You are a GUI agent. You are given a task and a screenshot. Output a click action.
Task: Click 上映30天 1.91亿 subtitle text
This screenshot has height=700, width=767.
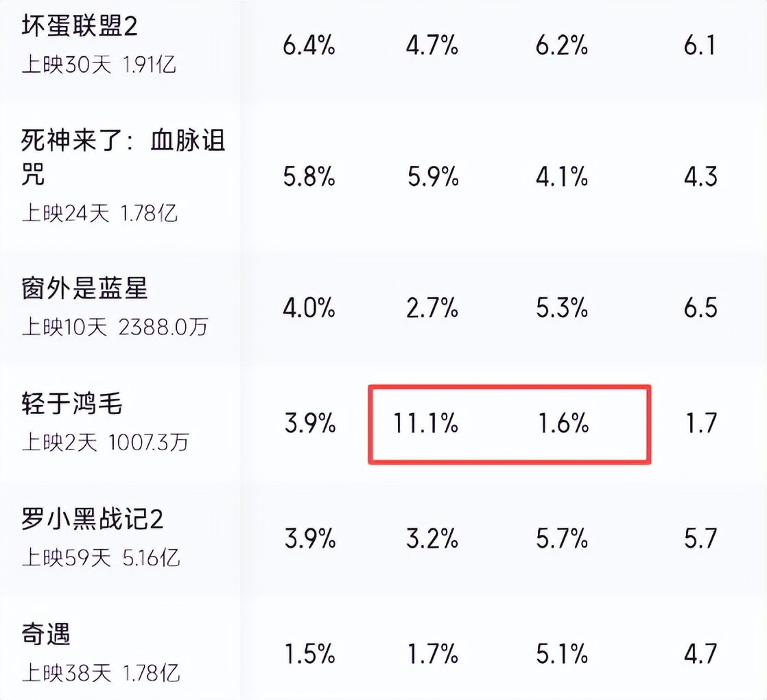pos(99,65)
